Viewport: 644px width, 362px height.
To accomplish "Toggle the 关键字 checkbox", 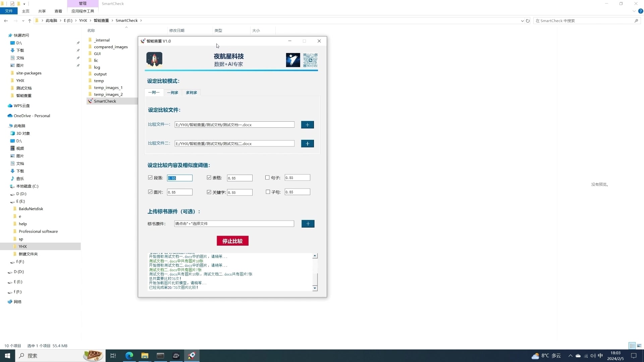I will coord(209,192).
